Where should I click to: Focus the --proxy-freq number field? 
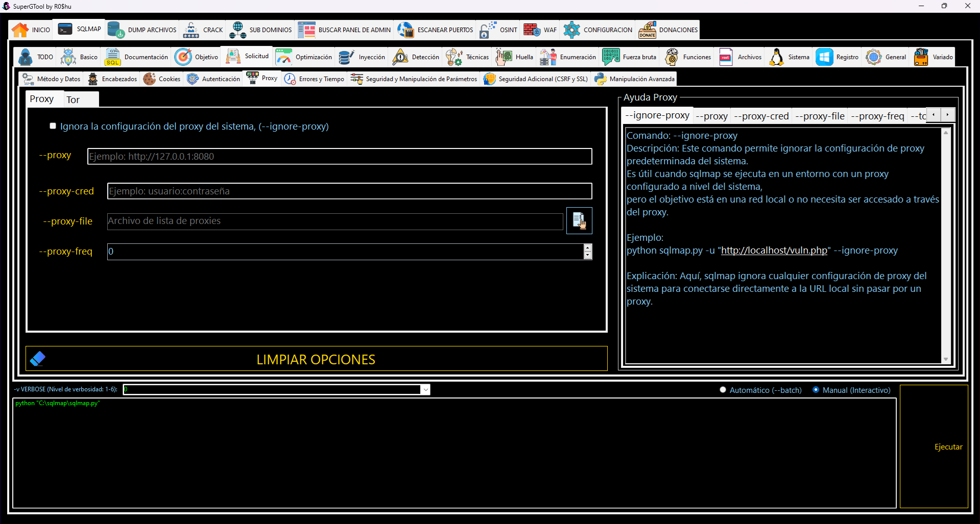click(x=345, y=252)
